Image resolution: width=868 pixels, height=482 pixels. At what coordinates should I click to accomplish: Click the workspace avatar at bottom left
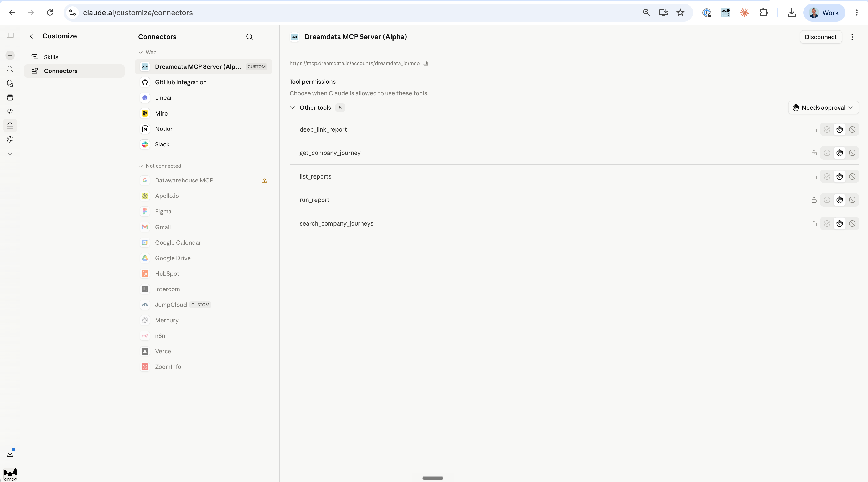10,474
